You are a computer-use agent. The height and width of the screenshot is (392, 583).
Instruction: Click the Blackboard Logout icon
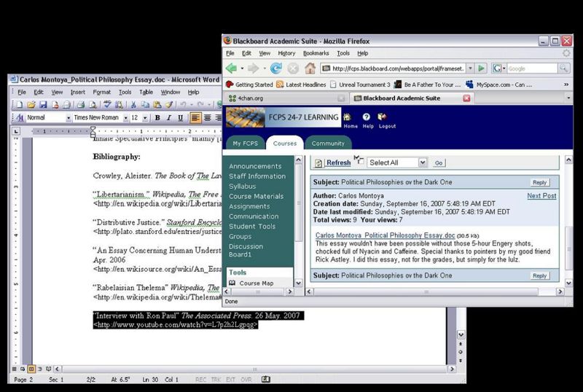(x=383, y=117)
